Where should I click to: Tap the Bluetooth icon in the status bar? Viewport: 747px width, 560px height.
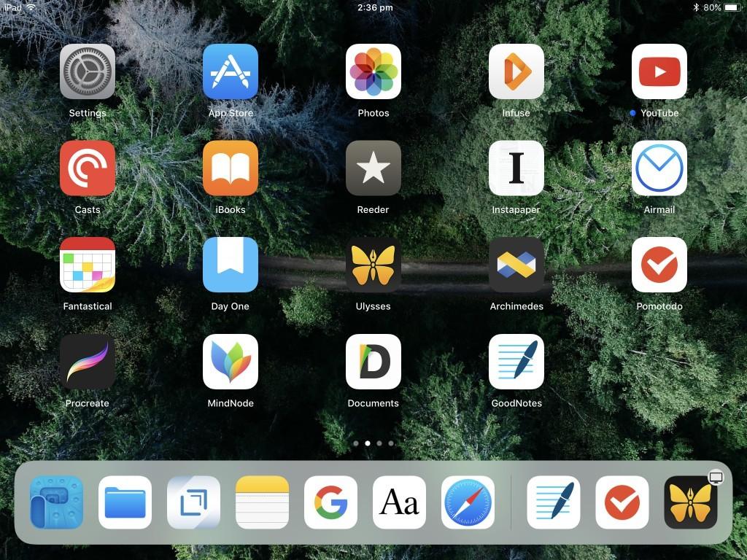point(695,7)
